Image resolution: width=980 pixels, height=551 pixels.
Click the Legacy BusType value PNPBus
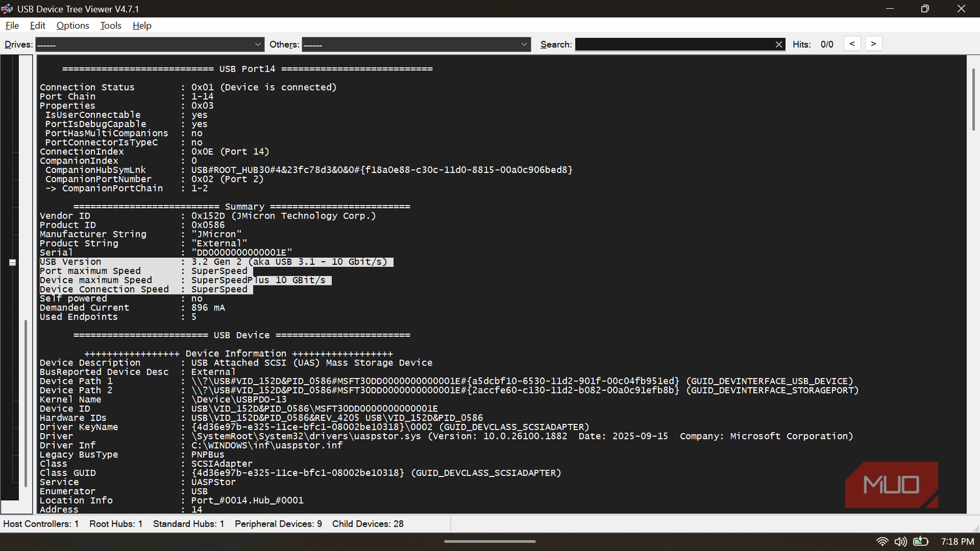pos(208,454)
